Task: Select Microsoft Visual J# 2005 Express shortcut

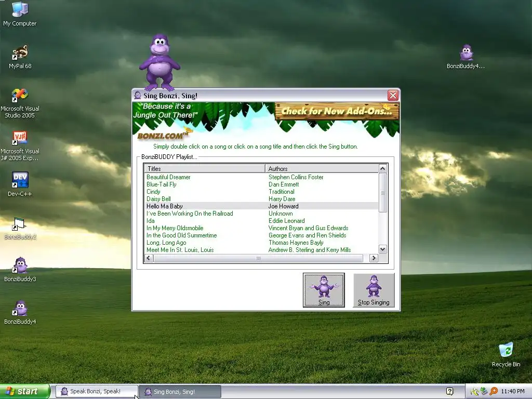Action: (x=20, y=146)
